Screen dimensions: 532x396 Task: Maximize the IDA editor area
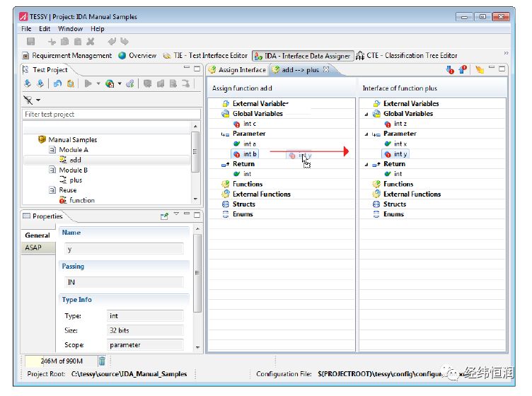pos(502,69)
